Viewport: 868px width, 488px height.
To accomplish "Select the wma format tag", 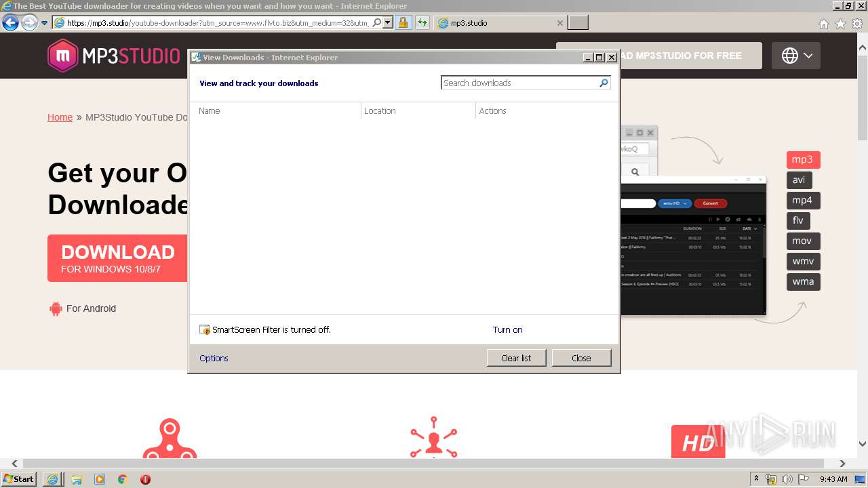I will click(x=803, y=282).
